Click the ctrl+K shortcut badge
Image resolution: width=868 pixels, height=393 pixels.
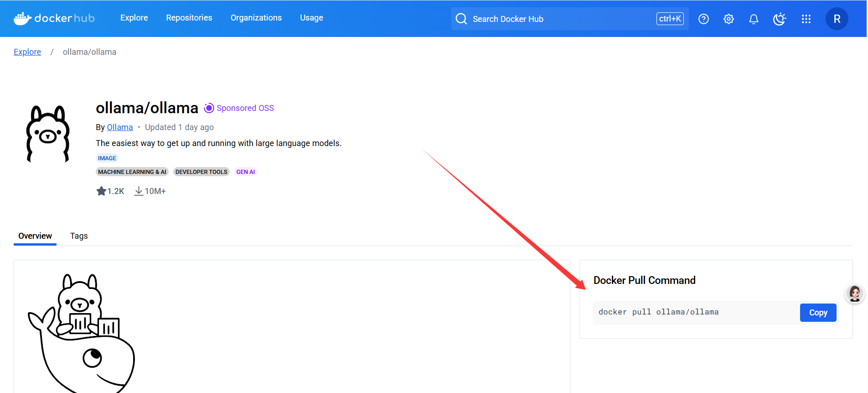(x=670, y=19)
